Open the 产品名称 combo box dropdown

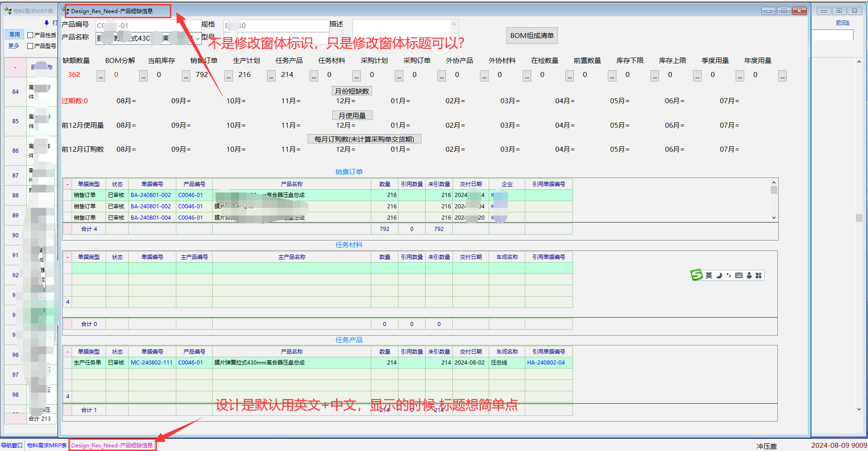[x=198, y=38]
